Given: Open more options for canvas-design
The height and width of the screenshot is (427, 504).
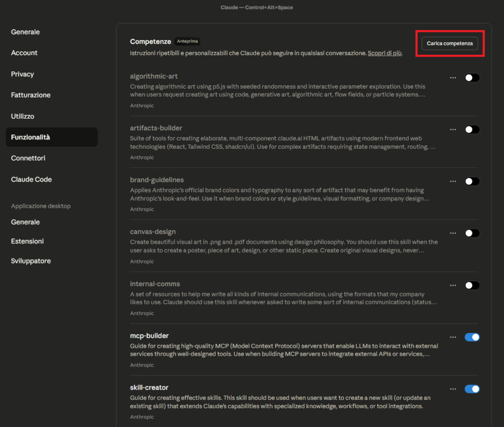Looking at the screenshot, I should [x=453, y=233].
